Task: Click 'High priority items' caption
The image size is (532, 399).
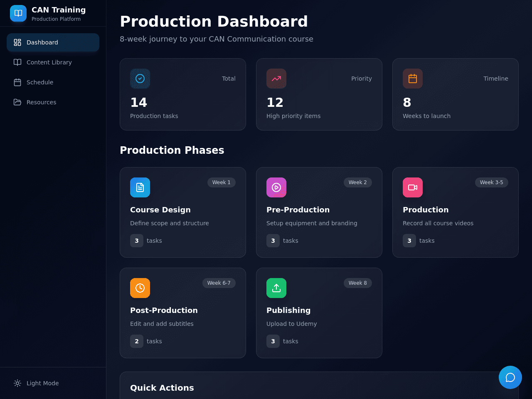Action: point(293,116)
